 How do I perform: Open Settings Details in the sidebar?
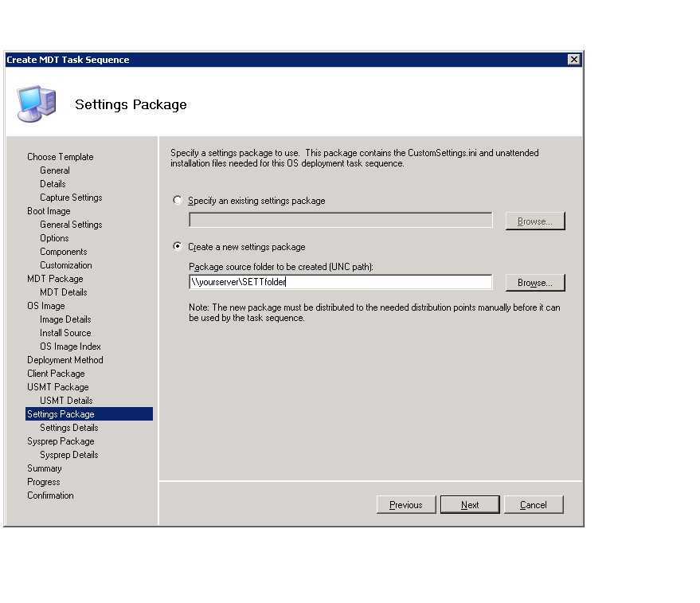[69, 428]
